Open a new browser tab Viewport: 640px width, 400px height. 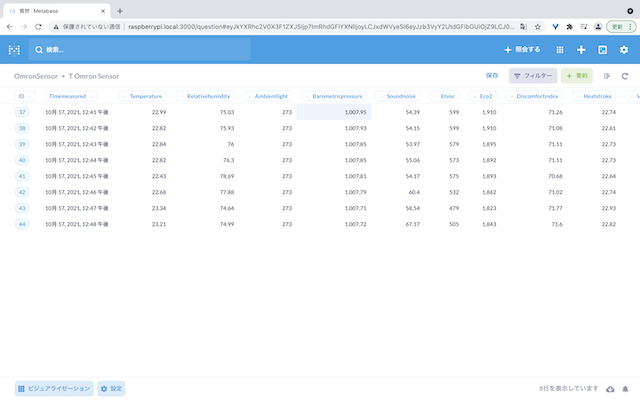click(x=120, y=11)
